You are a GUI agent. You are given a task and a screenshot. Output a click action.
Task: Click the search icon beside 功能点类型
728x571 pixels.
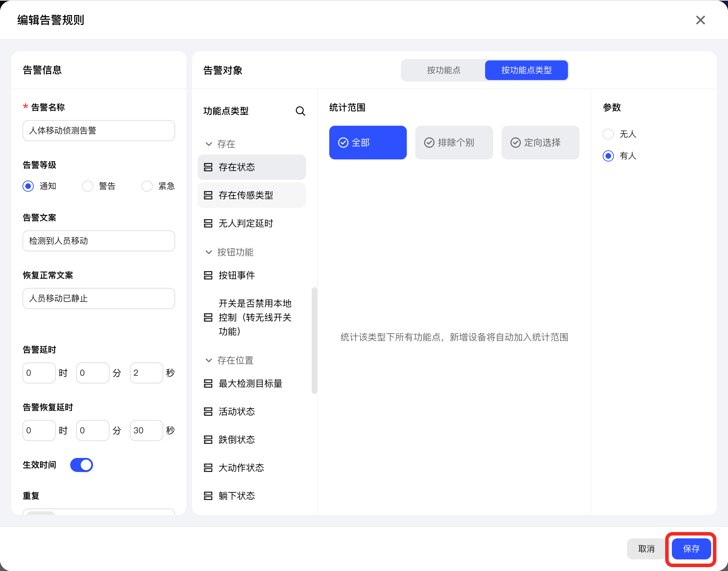(x=300, y=111)
